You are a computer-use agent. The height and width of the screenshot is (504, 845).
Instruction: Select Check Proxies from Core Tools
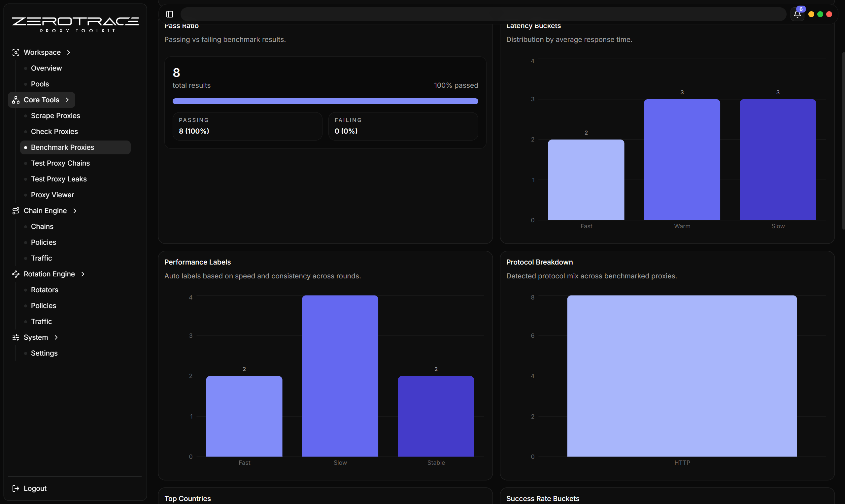click(x=54, y=131)
